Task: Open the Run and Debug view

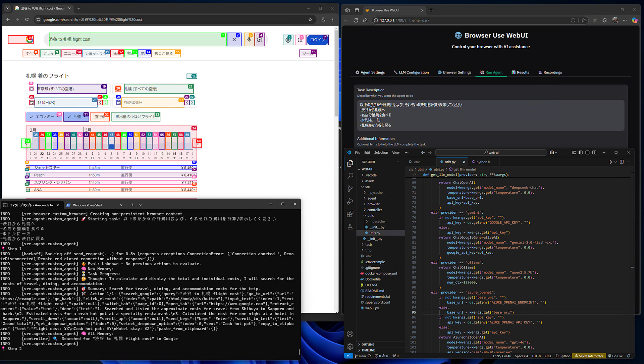Action: click(x=350, y=201)
